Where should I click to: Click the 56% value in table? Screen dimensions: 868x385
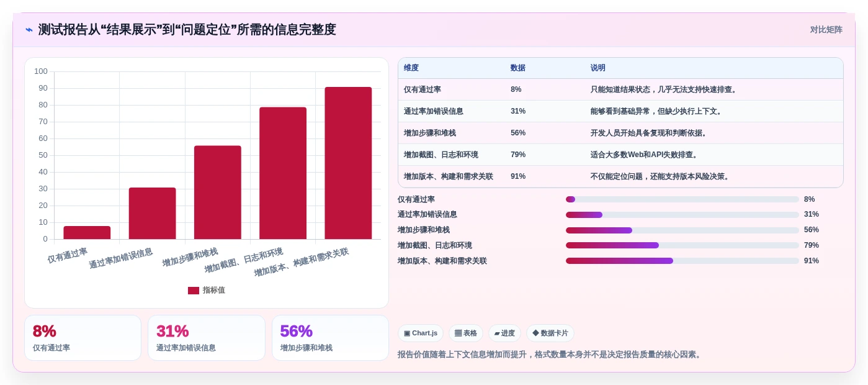[518, 133]
